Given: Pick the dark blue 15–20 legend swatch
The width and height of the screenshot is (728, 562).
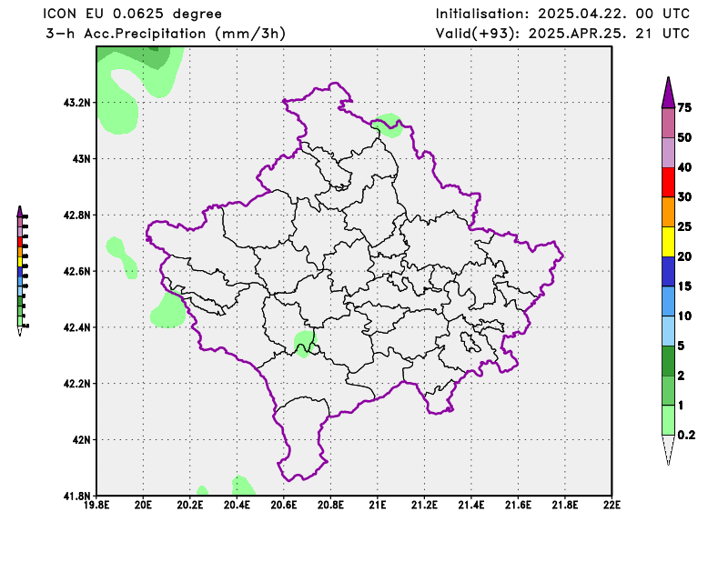Looking at the screenshot, I should point(668,272).
